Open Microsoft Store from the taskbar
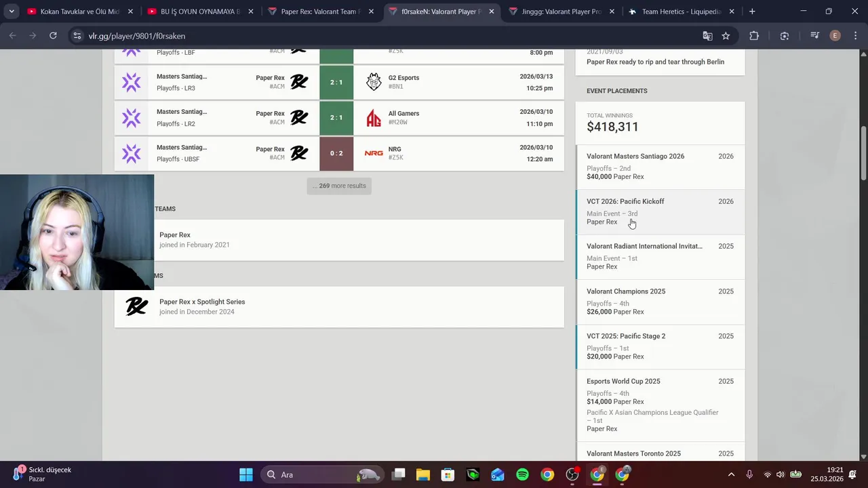 click(x=448, y=474)
